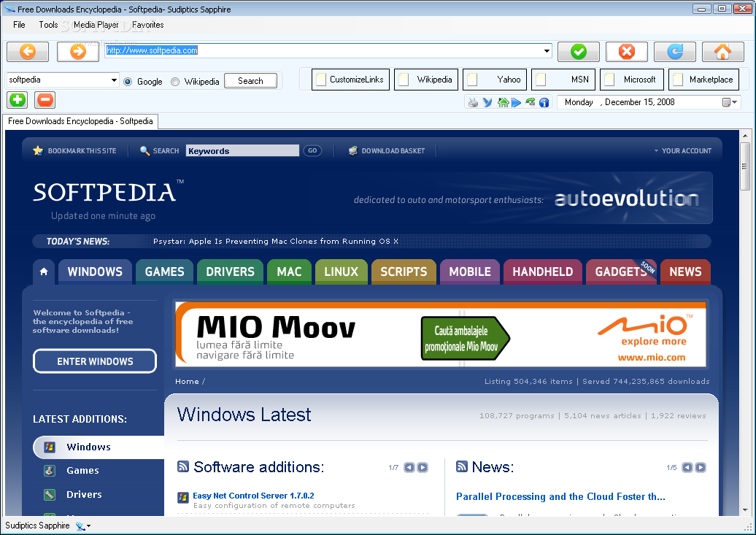
Task: Click the ENTER WINDOWS button
Action: [x=95, y=361]
